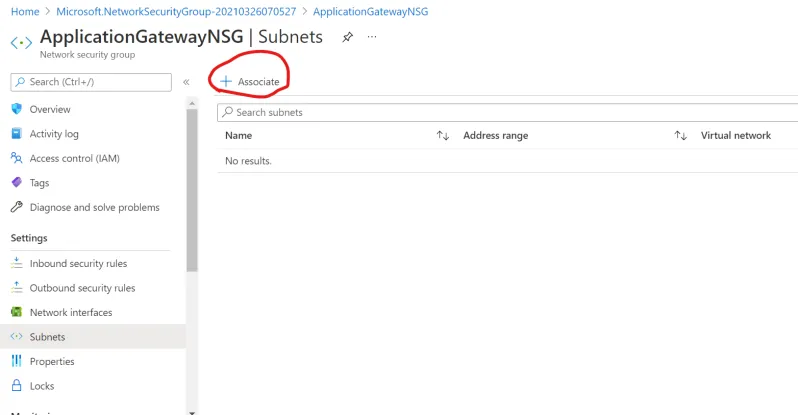Open Tags menu item
Image resolution: width=798 pixels, height=415 pixels.
tap(40, 182)
